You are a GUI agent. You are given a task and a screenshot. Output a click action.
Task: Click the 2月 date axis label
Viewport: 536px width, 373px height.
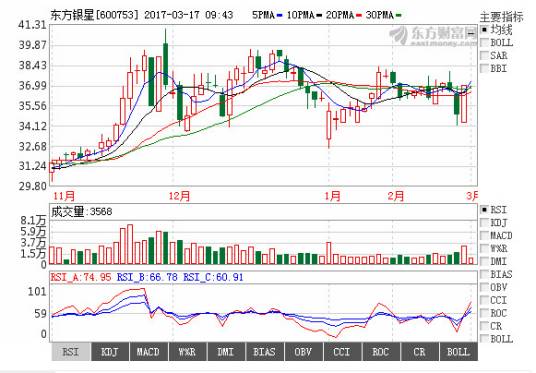396,196
